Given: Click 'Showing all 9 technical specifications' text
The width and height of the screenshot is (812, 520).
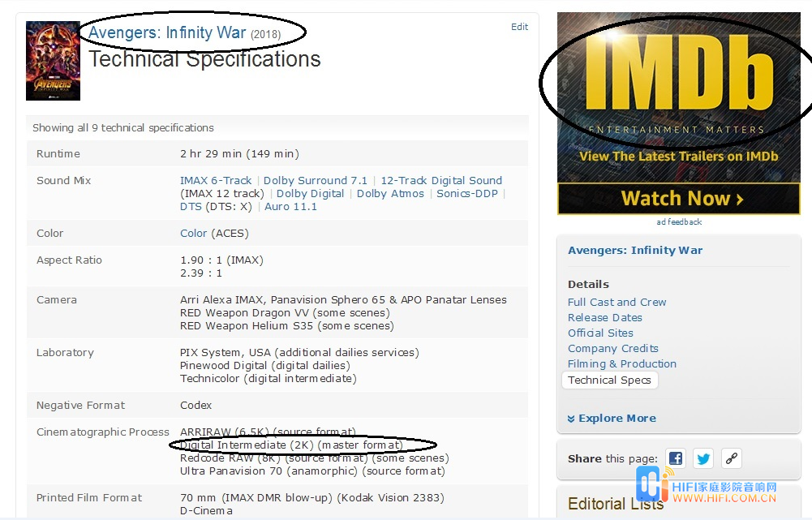Looking at the screenshot, I should [x=123, y=128].
